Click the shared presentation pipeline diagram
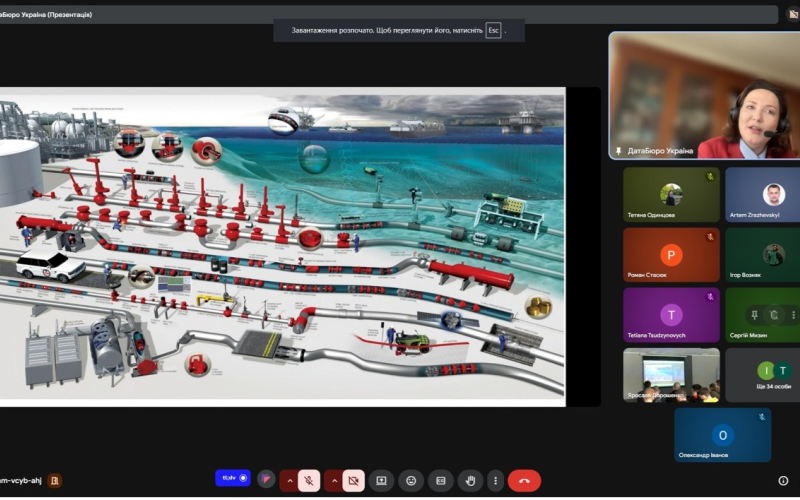This screenshot has width=800, height=500. click(x=282, y=246)
